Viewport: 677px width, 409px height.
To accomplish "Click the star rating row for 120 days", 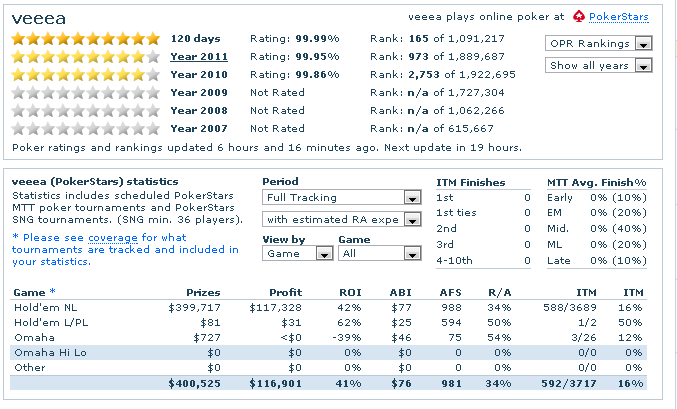I will [86, 39].
